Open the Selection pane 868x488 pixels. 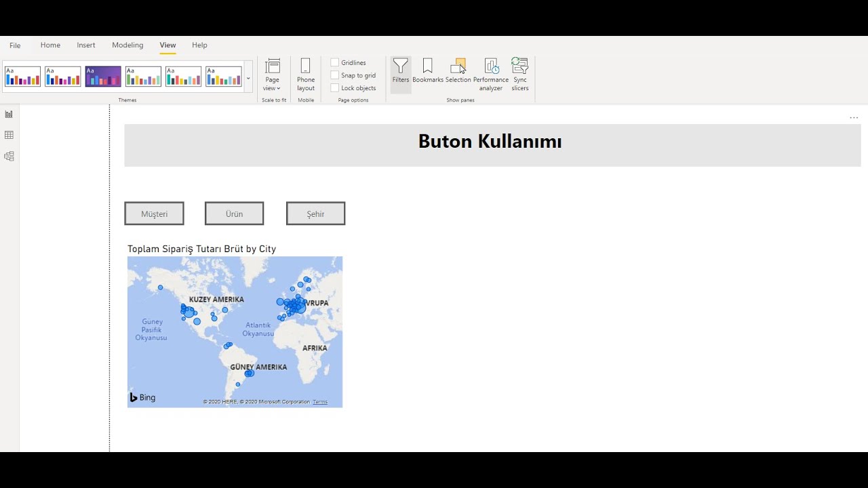pos(458,70)
